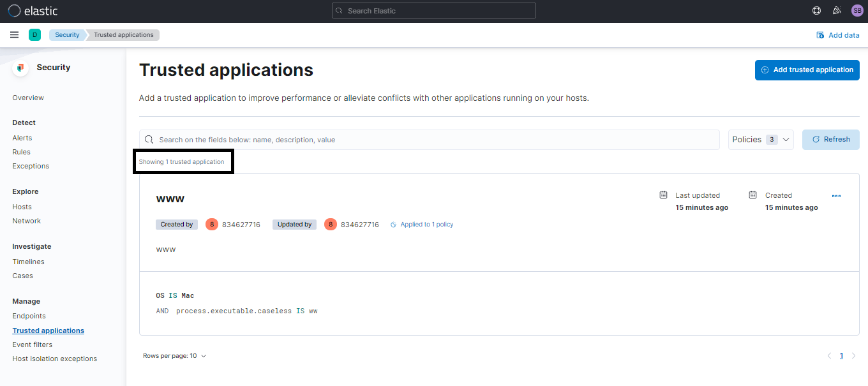Viewport: 868px width, 386px height.
Task: Open Elastic help menu via globe icon
Action: (x=816, y=10)
